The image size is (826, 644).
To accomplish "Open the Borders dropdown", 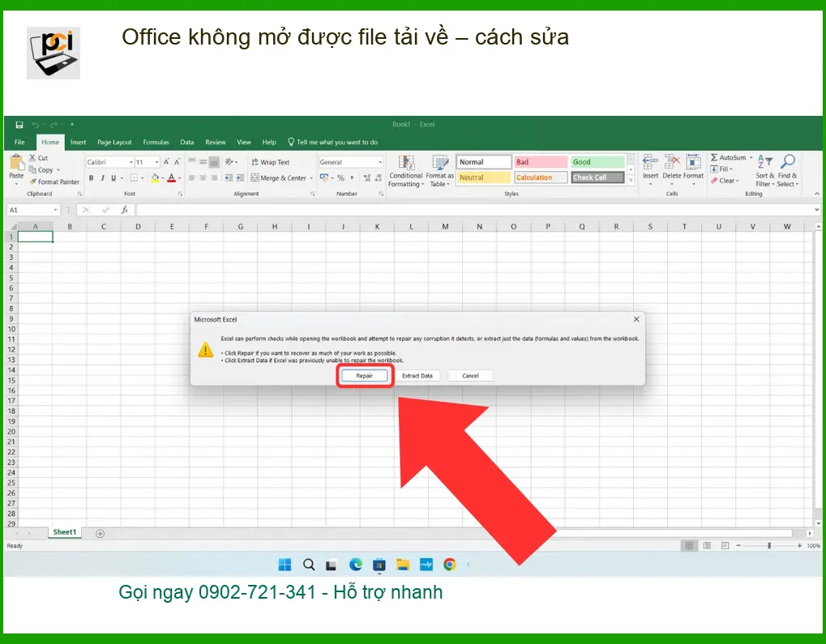I will [142, 178].
